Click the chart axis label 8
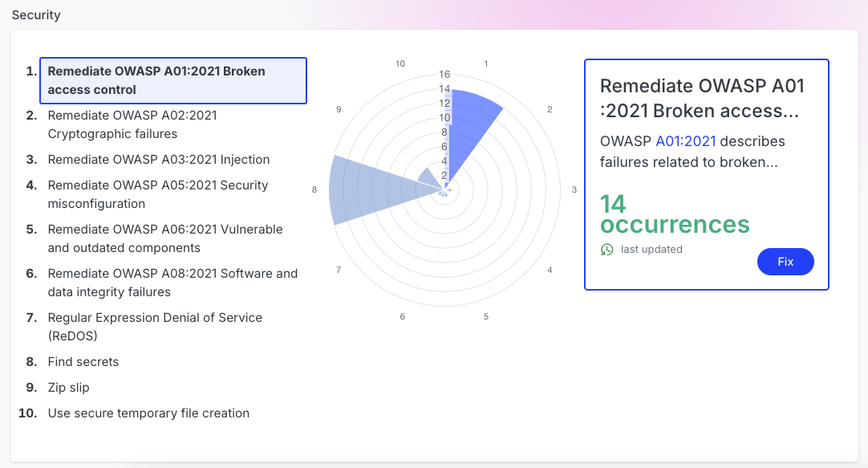The height and width of the screenshot is (468, 868). click(x=314, y=190)
